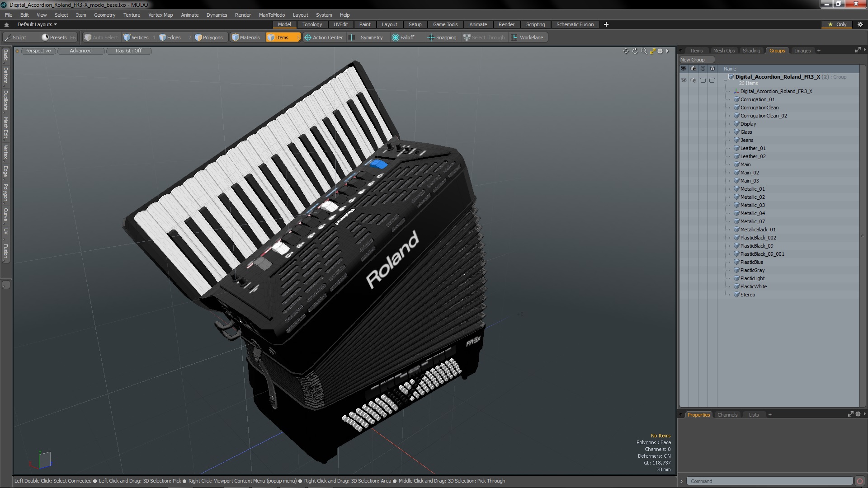Screen dimensions: 868x488
Task: Click the Properties panel expand icon
Action: 850,414
